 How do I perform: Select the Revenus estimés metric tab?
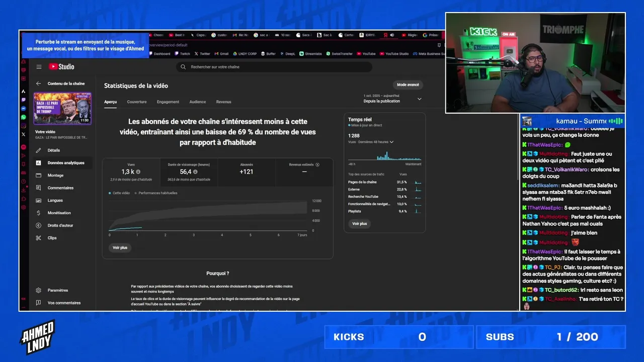tap(304, 172)
